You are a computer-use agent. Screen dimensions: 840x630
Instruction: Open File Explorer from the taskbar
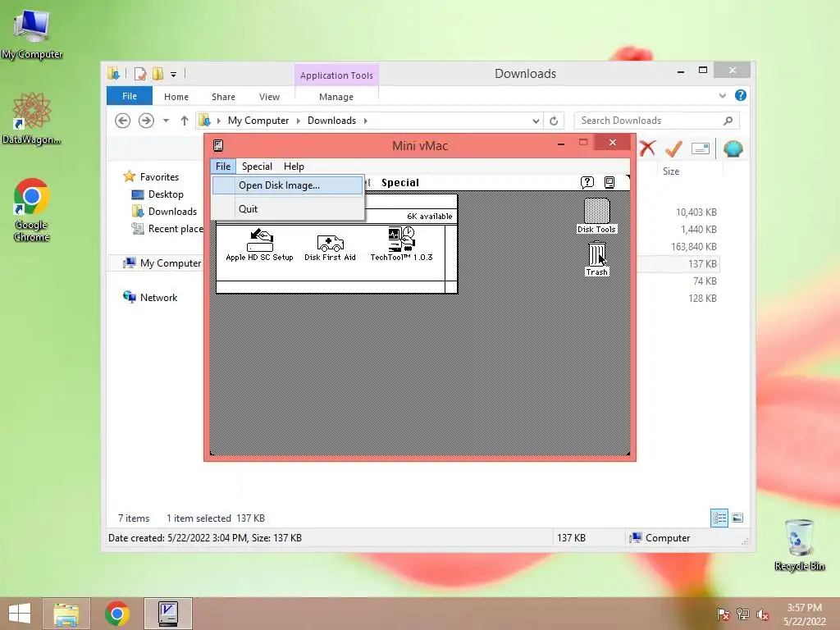coord(66,614)
